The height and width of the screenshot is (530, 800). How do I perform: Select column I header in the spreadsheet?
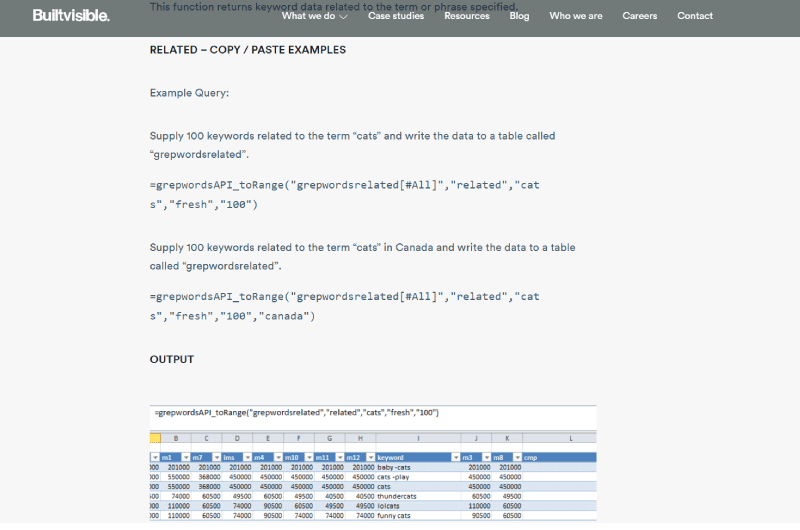click(x=418, y=438)
